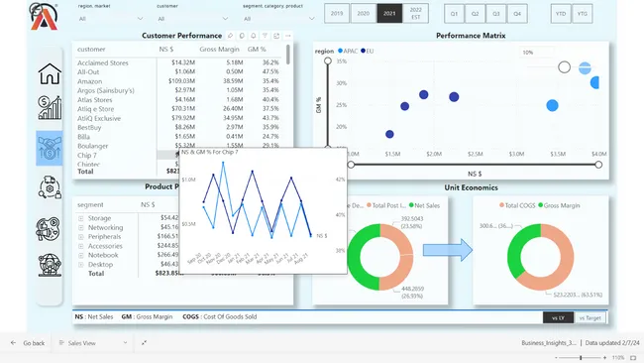Expand the Desktop segment row
The width and height of the screenshot is (644, 363).
click(81, 265)
